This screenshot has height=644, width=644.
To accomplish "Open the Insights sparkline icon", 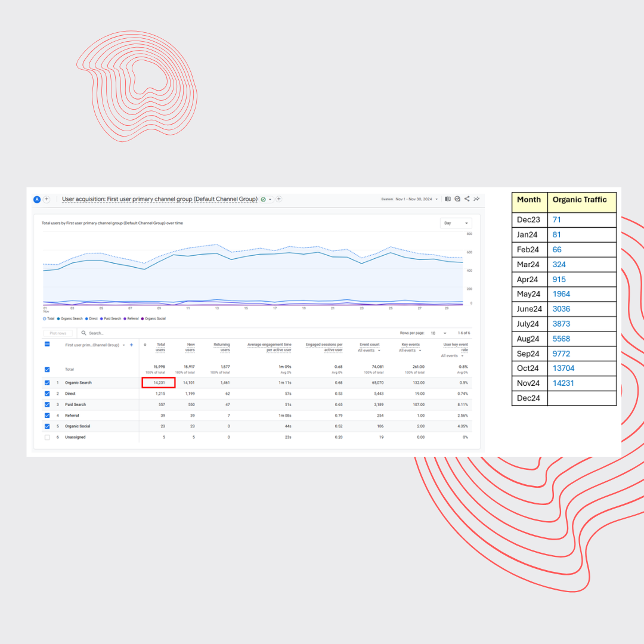I will click(476, 199).
